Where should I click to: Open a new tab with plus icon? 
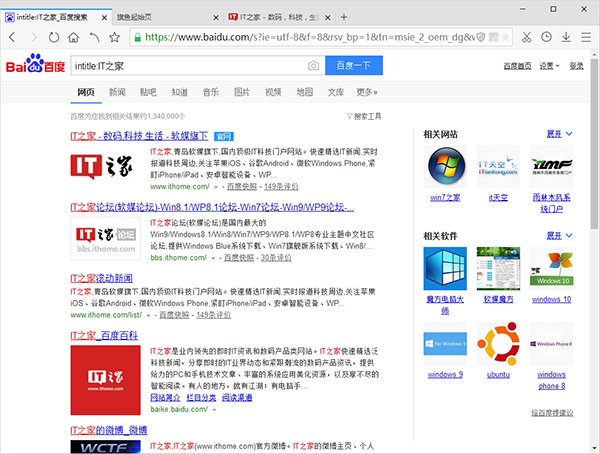[x=345, y=17]
